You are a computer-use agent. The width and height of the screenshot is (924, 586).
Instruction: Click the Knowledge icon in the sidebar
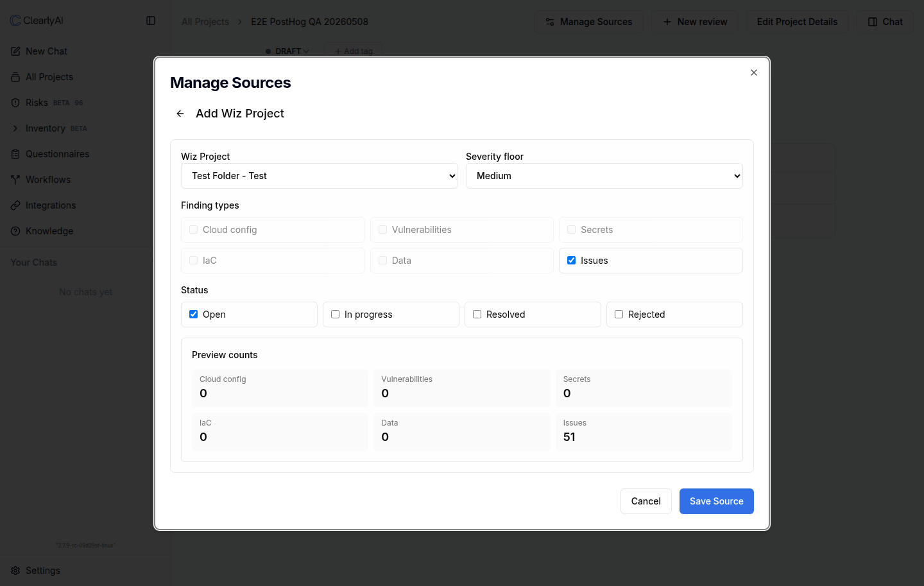[x=15, y=231]
